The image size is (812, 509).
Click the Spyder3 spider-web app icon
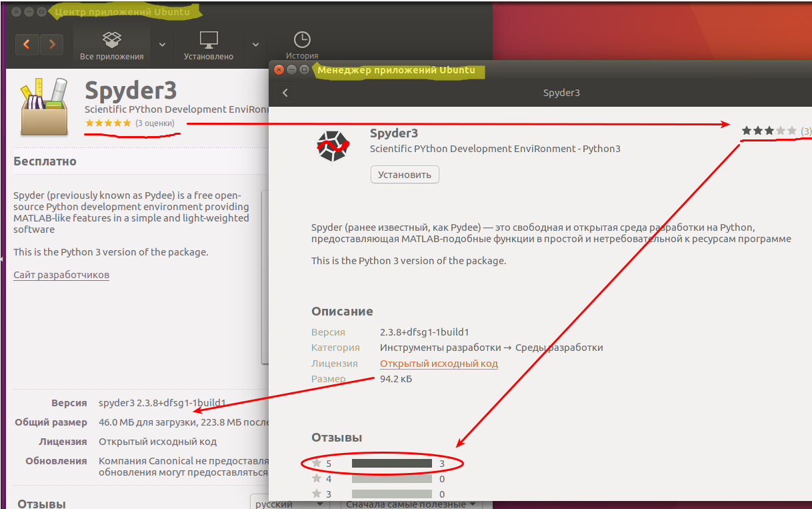click(333, 146)
